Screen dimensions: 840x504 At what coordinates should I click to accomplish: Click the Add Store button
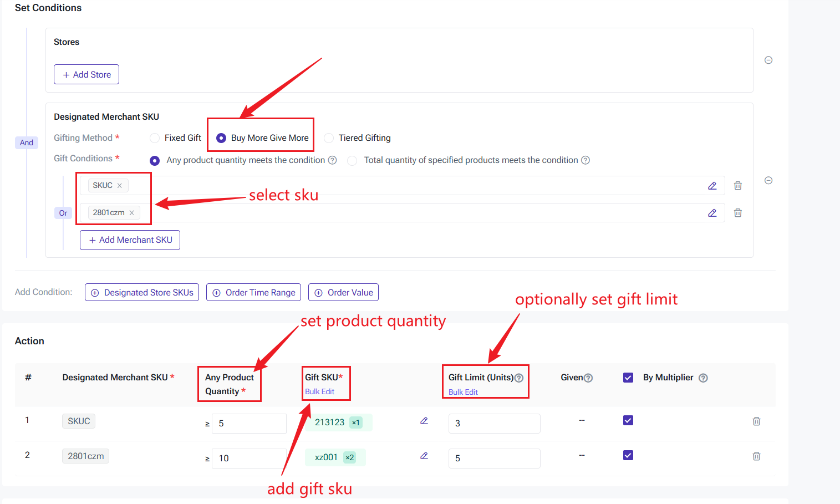pos(86,74)
